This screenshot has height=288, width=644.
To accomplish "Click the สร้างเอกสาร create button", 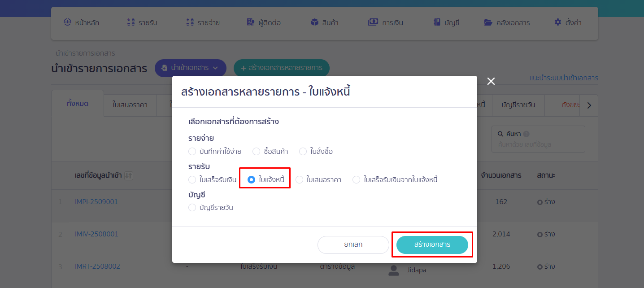I will [432, 245].
